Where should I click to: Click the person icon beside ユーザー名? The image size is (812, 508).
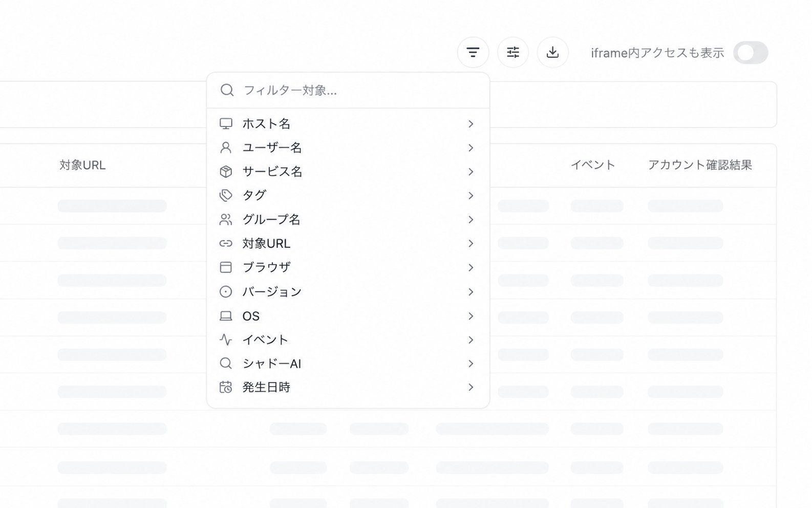click(x=226, y=148)
